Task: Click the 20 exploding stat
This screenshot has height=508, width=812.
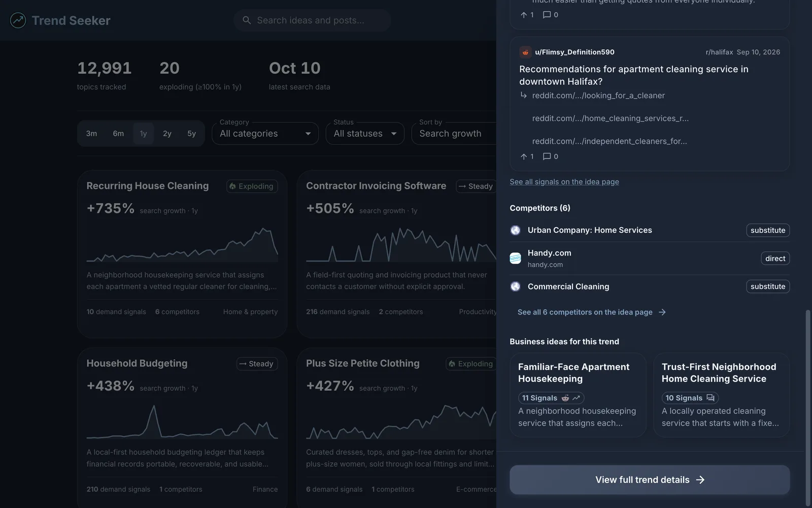Action: coord(200,75)
